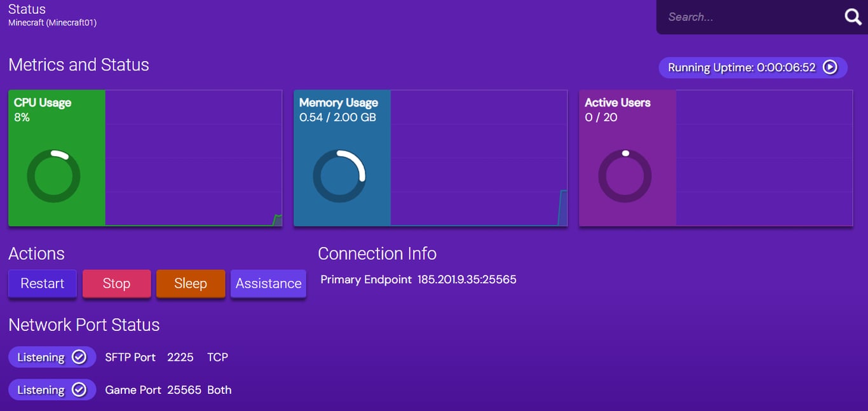Screen dimensions: 868x411
Task: Copy the Primary Endpoint address
Action: pyautogui.click(x=467, y=280)
